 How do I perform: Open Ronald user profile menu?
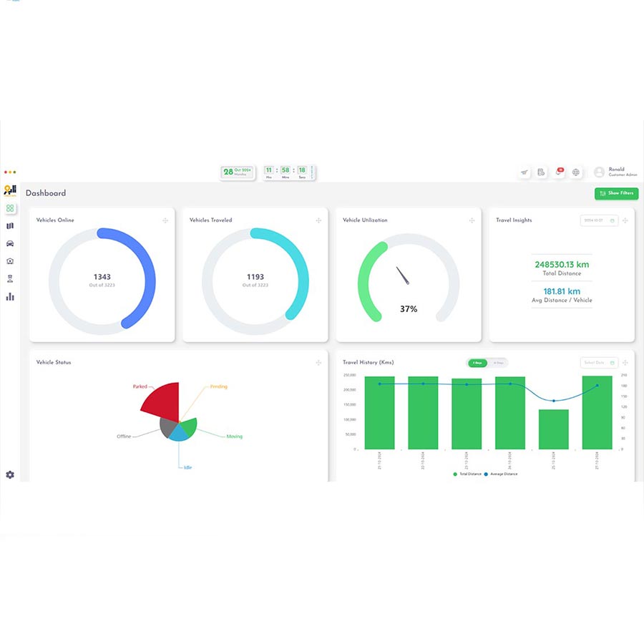coord(616,172)
